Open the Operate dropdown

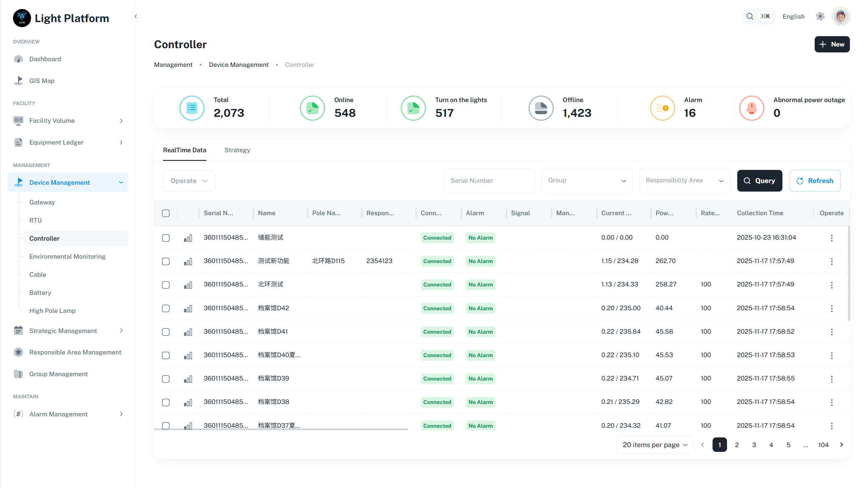tap(189, 181)
